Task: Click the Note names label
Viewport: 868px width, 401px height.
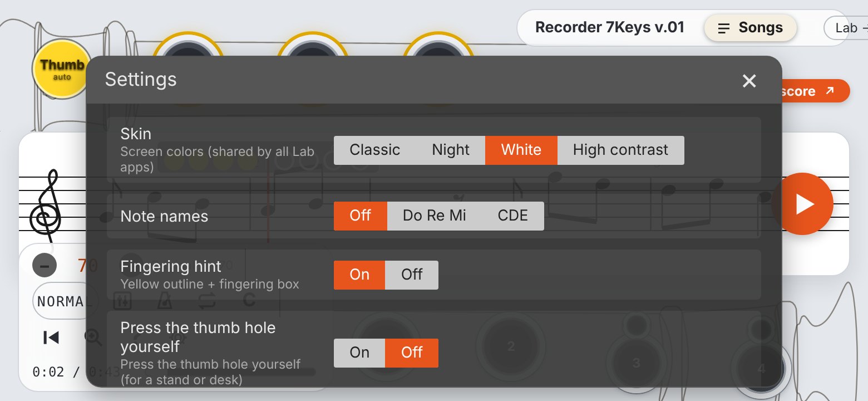Action: click(164, 217)
